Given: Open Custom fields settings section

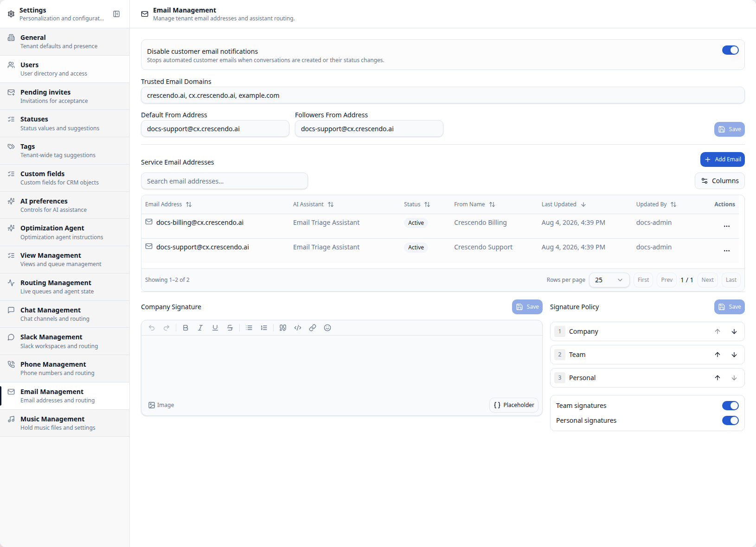Looking at the screenshot, I should 65,178.
